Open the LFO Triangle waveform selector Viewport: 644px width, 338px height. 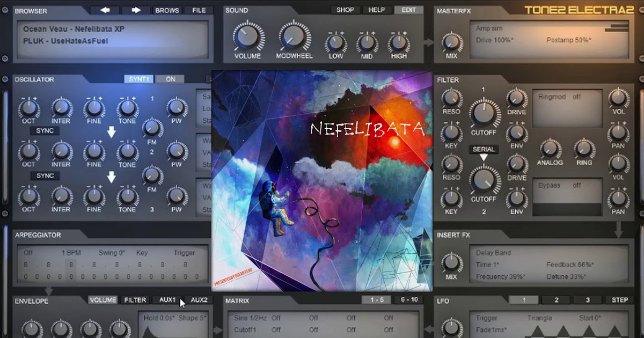coord(539,318)
